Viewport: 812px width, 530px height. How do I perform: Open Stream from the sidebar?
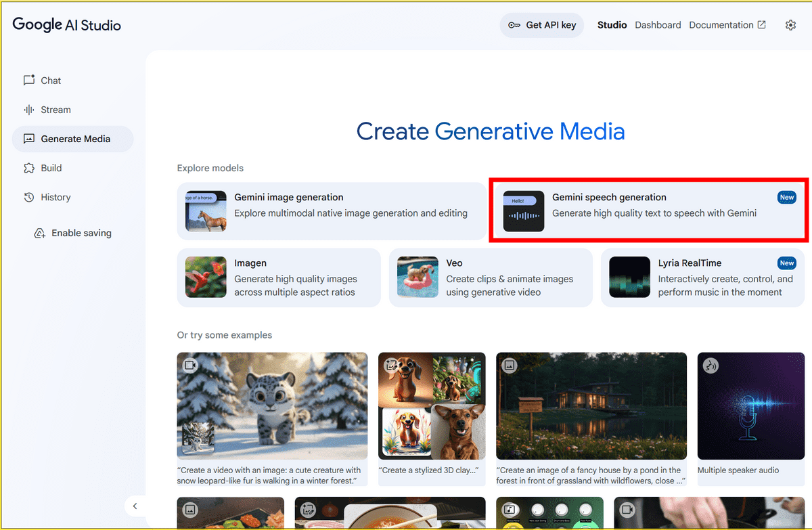pyautogui.click(x=55, y=110)
